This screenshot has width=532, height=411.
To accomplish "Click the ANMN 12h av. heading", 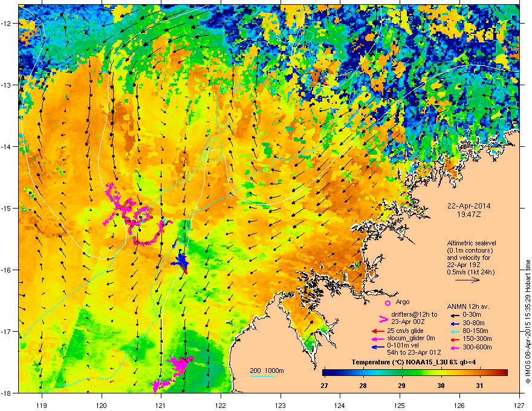I will point(468,307).
